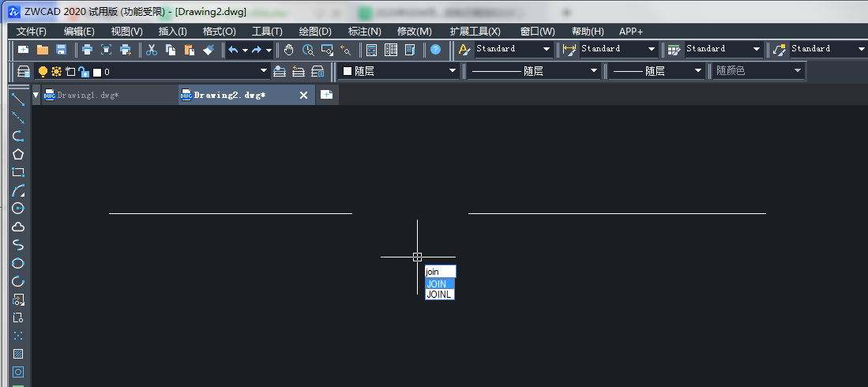Open the 绘图(D) menu
Viewport: 868px width, 387px height.
(x=314, y=31)
